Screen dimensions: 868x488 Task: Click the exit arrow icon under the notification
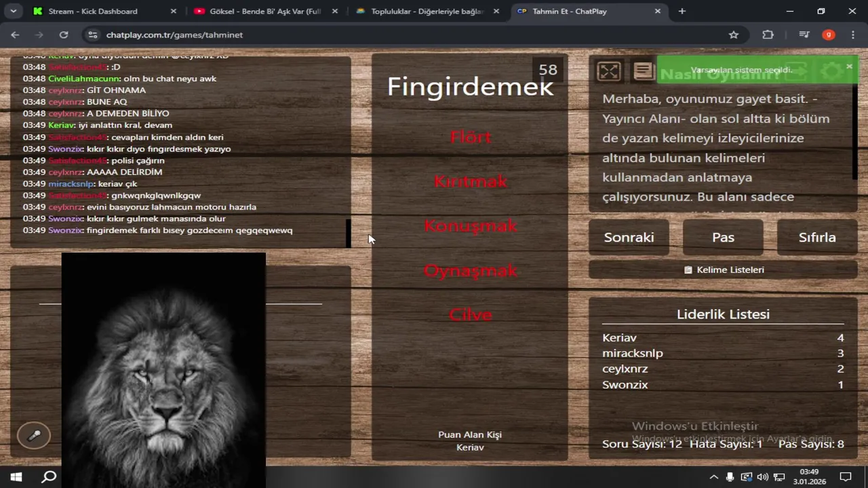[x=797, y=71]
